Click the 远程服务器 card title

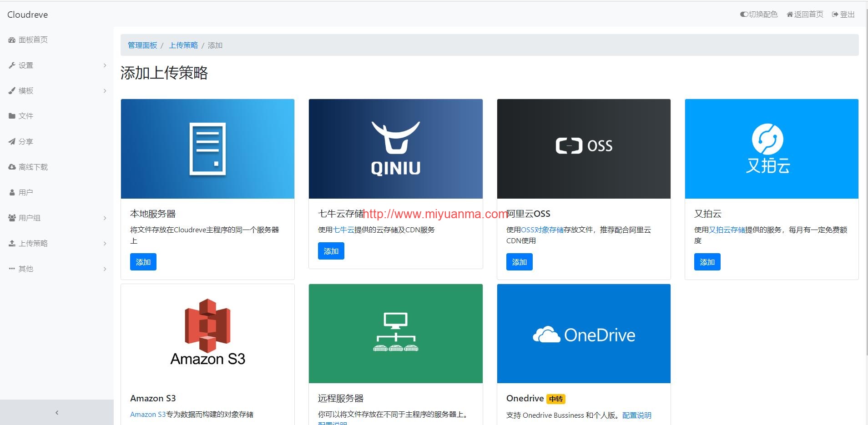(341, 399)
